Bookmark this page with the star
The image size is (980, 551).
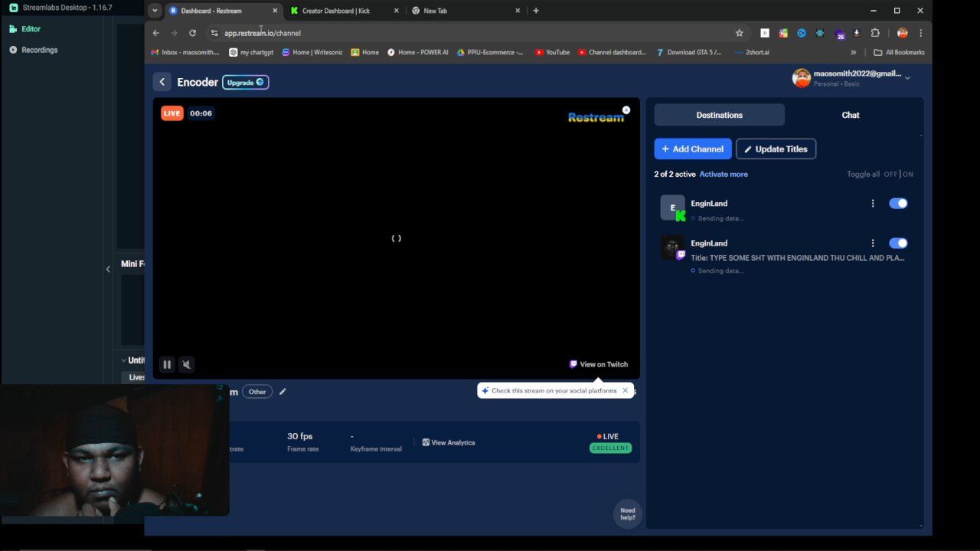(x=739, y=33)
